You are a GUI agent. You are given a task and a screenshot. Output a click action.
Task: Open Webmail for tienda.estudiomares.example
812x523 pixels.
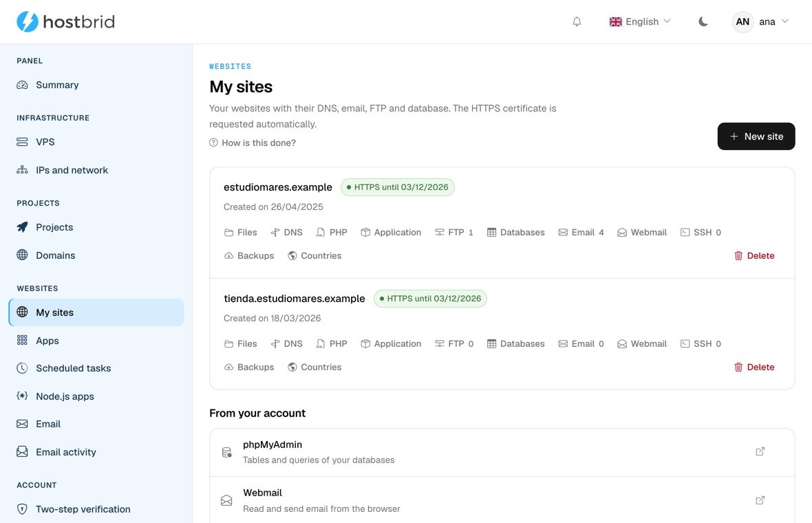642,344
